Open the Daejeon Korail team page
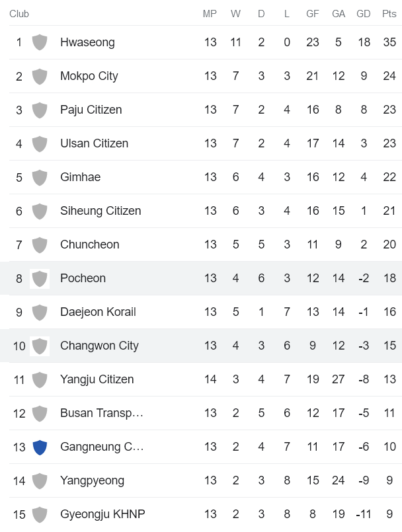Image resolution: width=402 pixels, height=532 pixels. pos(99,312)
